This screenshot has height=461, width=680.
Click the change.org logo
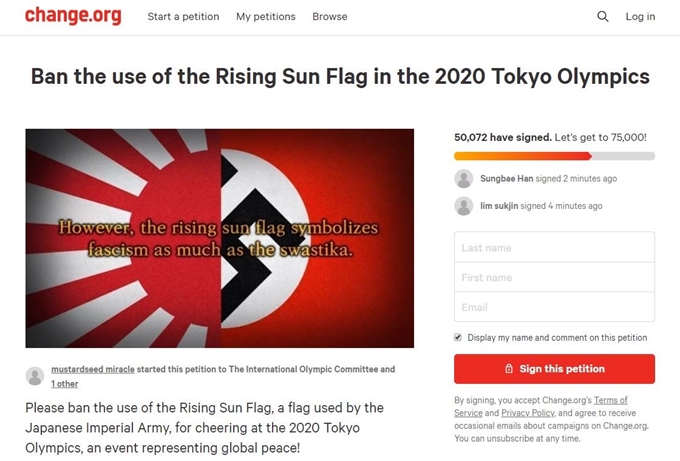coord(73,15)
